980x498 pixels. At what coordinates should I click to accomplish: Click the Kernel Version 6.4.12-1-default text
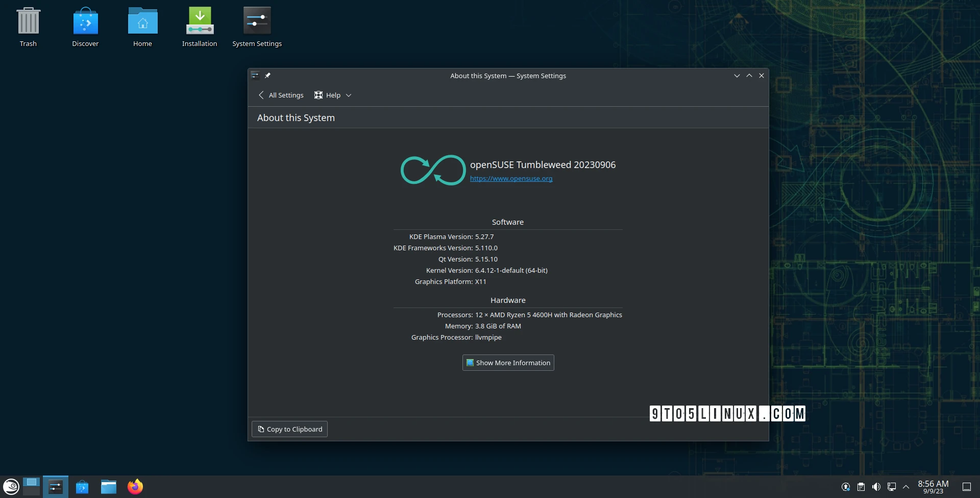coord(511,270)
